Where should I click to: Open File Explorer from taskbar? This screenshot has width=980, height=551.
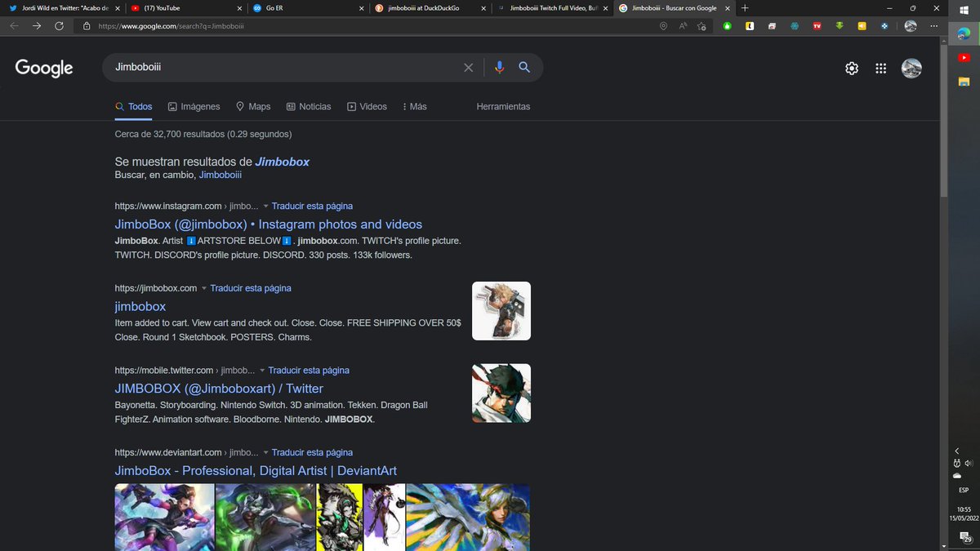point(964,82)
